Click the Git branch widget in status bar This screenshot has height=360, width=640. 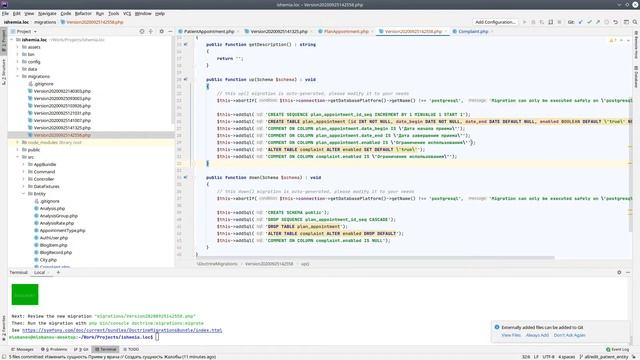coord(604,357)
